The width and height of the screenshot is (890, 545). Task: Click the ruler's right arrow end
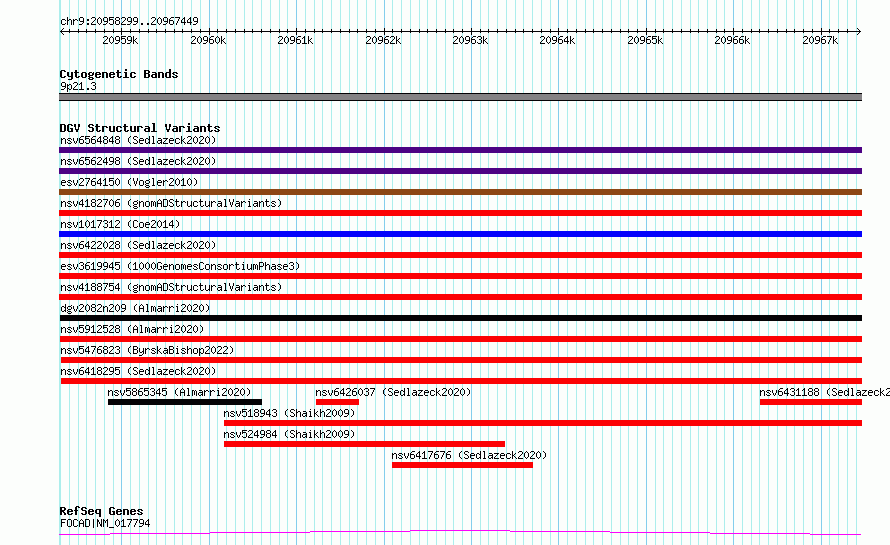pyautogui.click(x=859, y=32)
